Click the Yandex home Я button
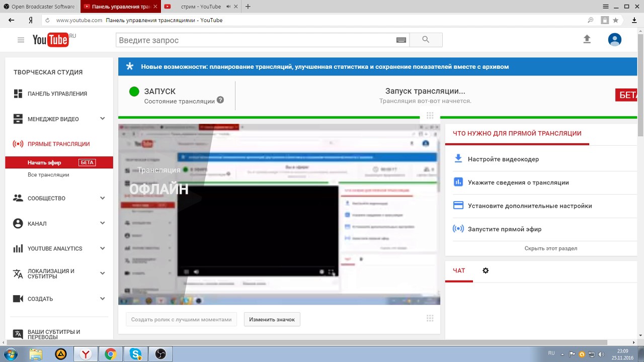 [x=31, y=20]
